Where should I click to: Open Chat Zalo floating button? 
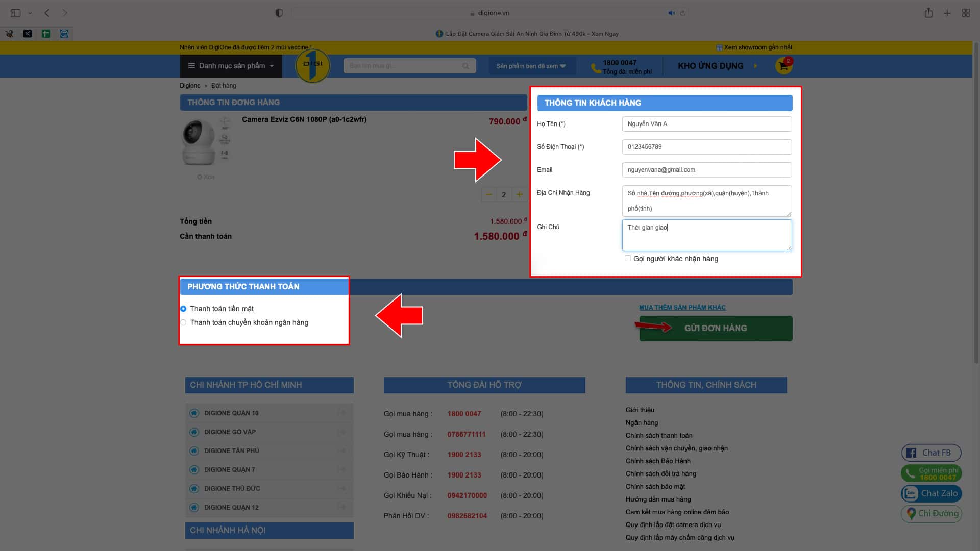pyautogui.click(x=932, y=493)
